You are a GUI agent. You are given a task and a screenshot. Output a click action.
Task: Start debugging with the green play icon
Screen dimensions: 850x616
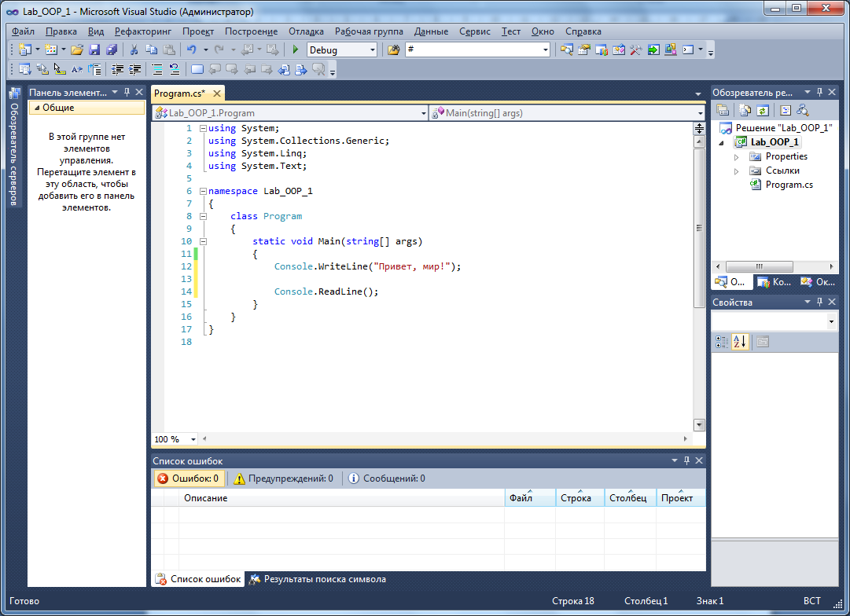coord(296,49)
